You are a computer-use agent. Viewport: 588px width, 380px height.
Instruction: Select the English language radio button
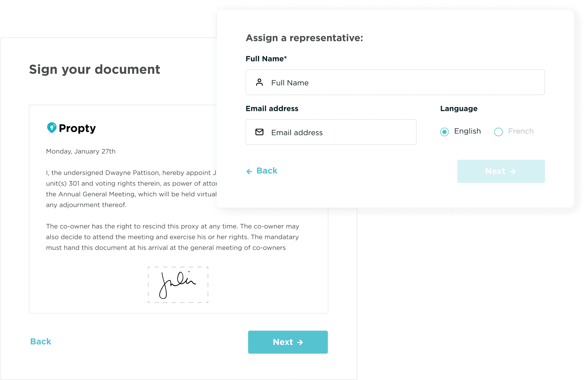click(444, 132)
